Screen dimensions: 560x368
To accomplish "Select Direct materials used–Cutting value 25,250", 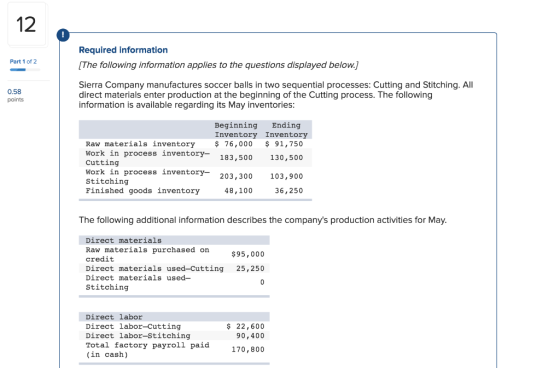I will tap(250, 268).
